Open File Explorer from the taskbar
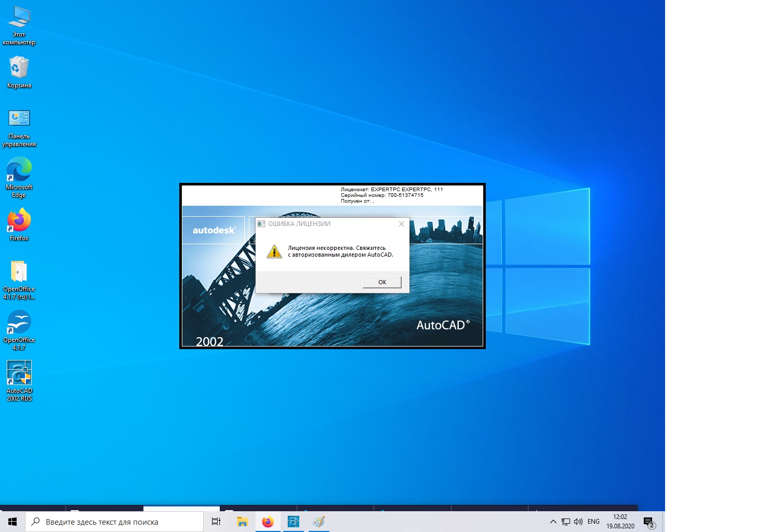Viewport: 769px width, 532px height. click(x=242, y=522)
